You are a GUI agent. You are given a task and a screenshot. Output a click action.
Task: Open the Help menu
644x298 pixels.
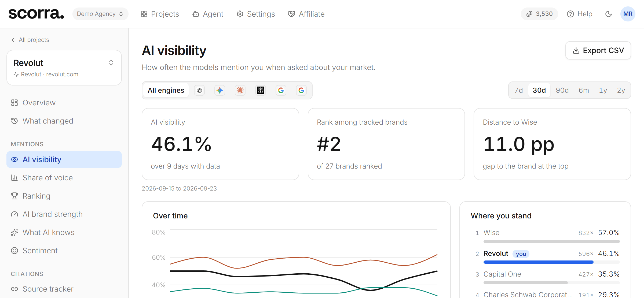point(580,14)
